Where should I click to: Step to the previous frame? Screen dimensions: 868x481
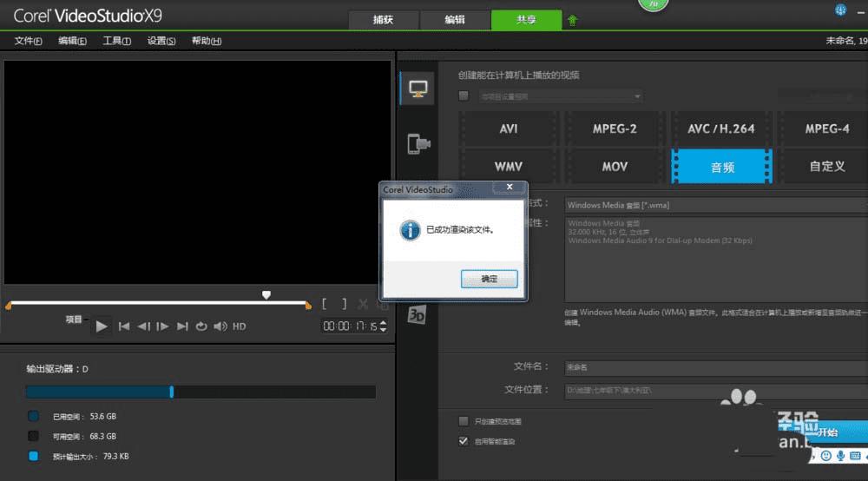pyautogui.click(x=143, y=326)
